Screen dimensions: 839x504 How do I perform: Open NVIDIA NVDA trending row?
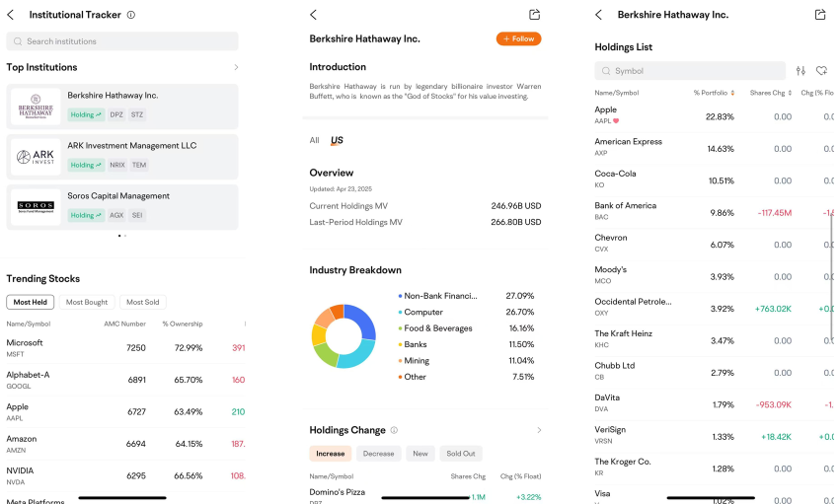point(125,476)
